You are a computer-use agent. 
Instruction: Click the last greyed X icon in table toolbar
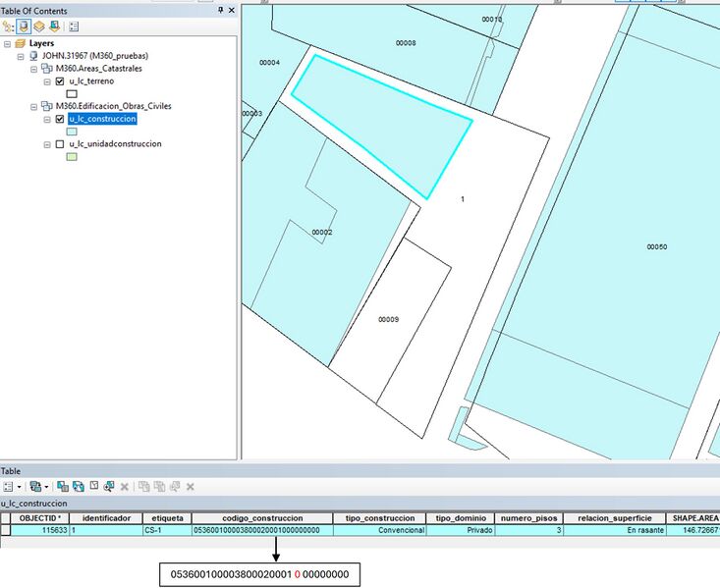click(191, 487)
